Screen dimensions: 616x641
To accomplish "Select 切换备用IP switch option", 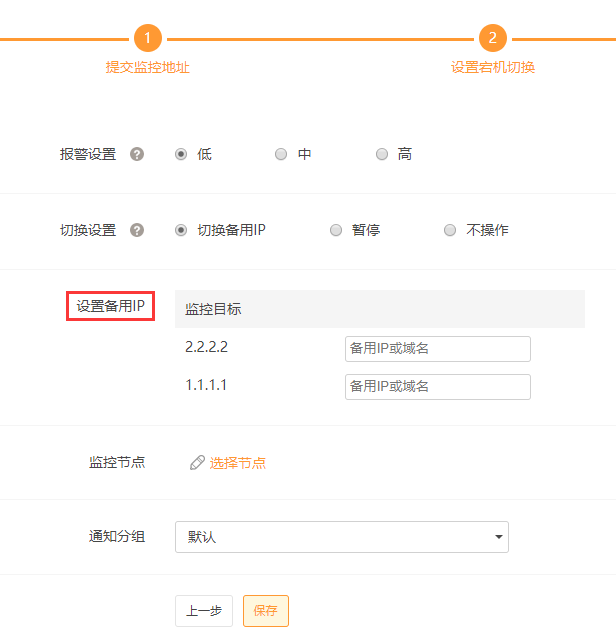I will pyautogui.click(x=181, y=230).
